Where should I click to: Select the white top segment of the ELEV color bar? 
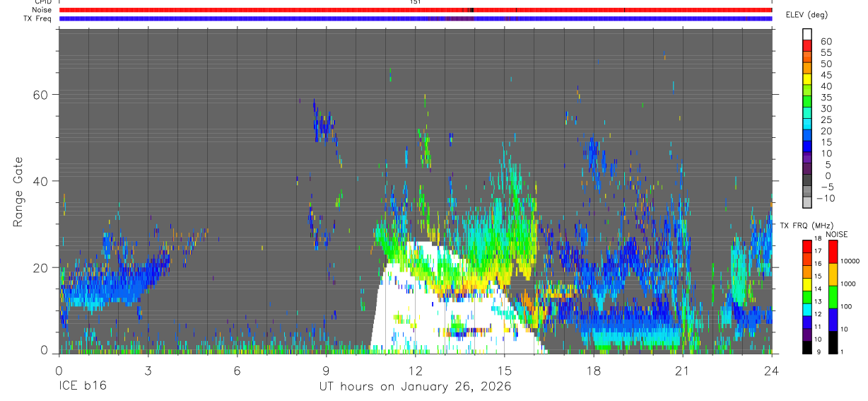807,34
